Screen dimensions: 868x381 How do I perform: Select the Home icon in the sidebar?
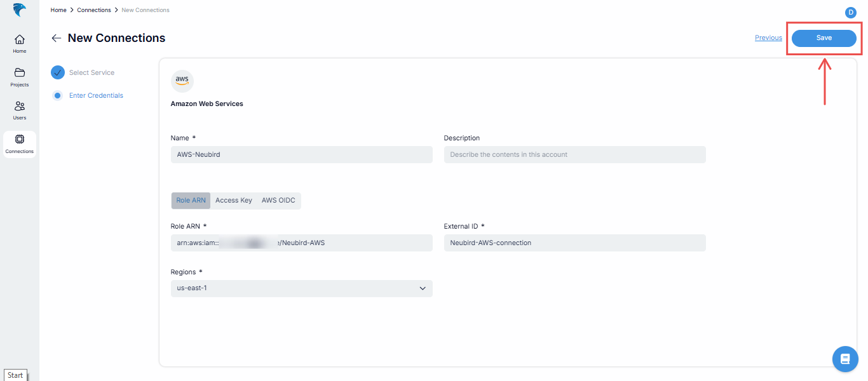(x=19, y=41)
